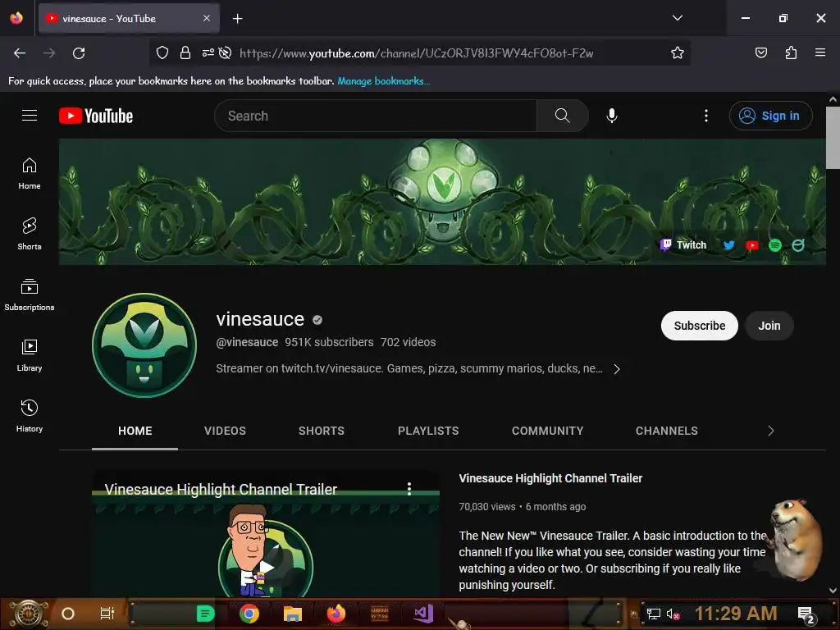Open the red YouTube banner link
This screenshot has height=630, width=840.
pyautogui.click(x=751, y=245)
